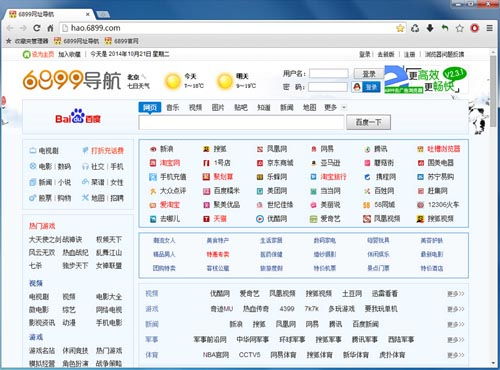500x370 pixels.
Task: Change city with pencil icon beside 北京
Action: pyautogui.click(x=144, y=76)
